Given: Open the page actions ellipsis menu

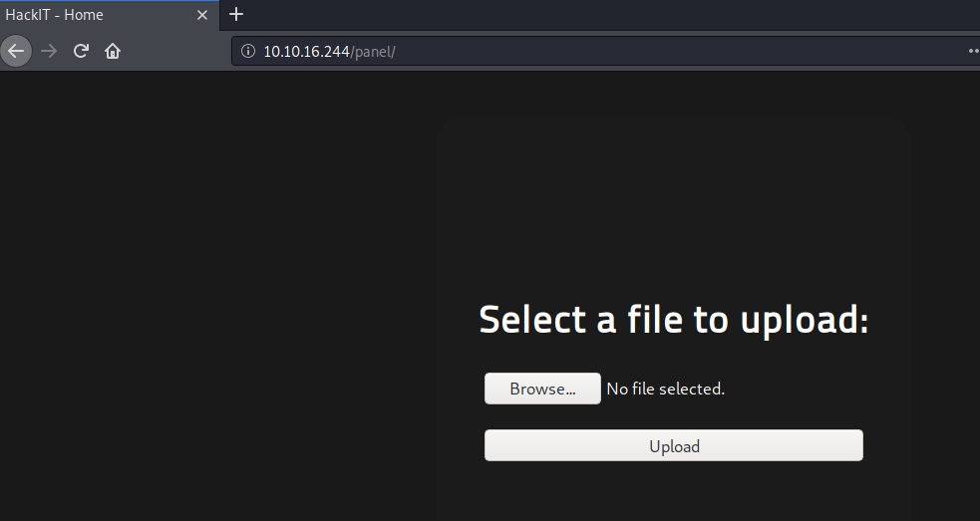Looking at the screenshot, I should click(x=973, y=51).
